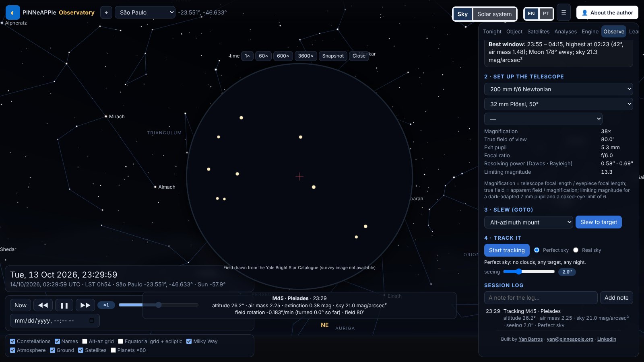Uncheck the Ground checkbox

coord(52,350)
